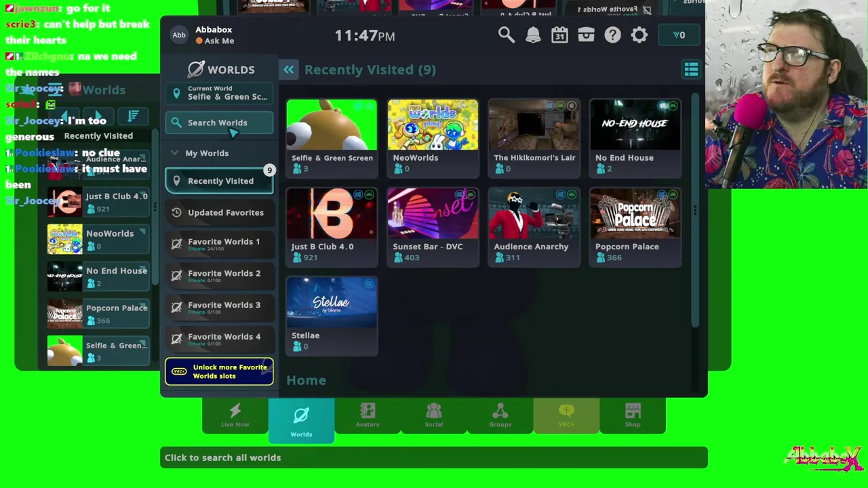Open Abbabox profile avatar
The image size is (868, 488).
(179, 35)
